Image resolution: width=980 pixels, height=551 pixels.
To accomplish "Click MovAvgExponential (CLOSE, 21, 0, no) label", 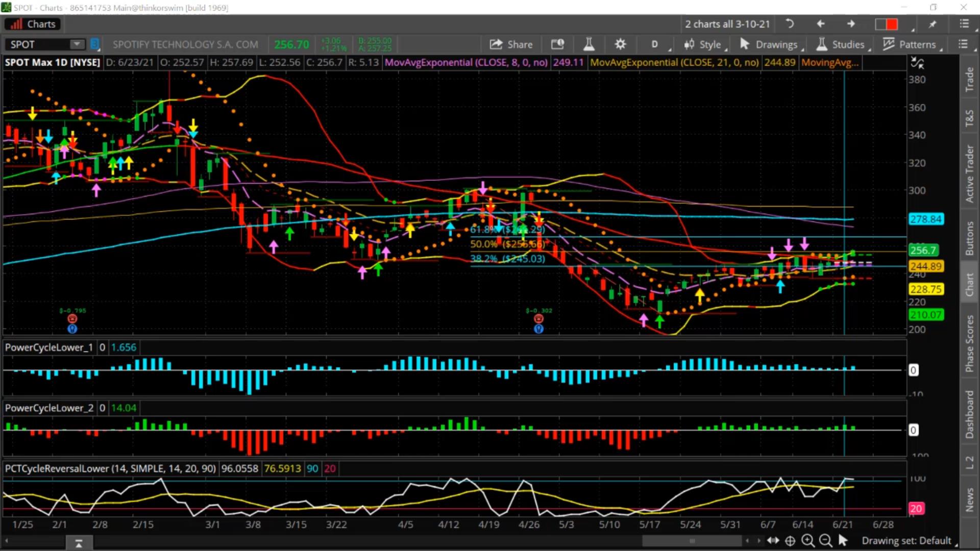I will pos(674,62).
